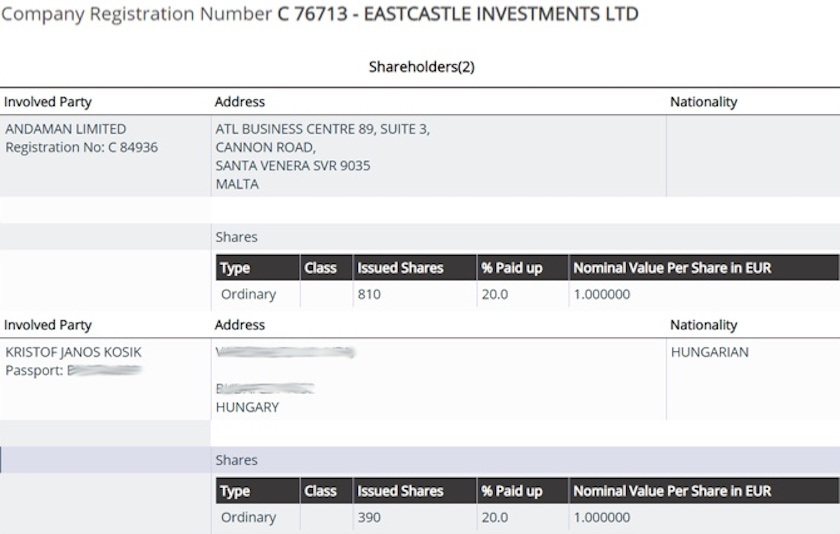Click the MALTA country line

coord(237,184)
